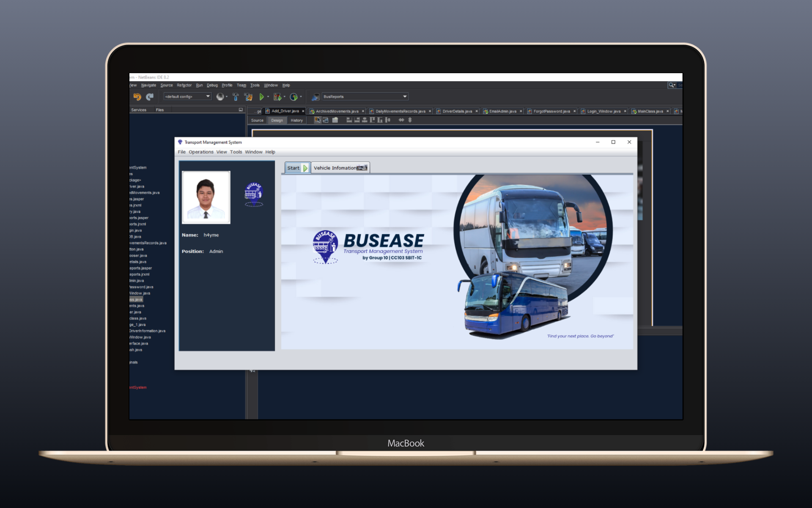Image resolution: width=812 pixels, height=508 pixels.
Task: Open dropdown arrow beside search magnifier
Action: pos(675,85)
